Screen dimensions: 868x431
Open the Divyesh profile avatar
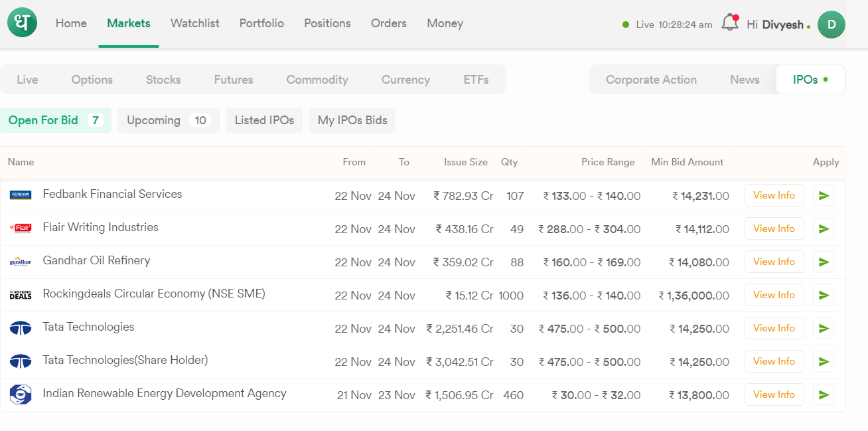832,25
